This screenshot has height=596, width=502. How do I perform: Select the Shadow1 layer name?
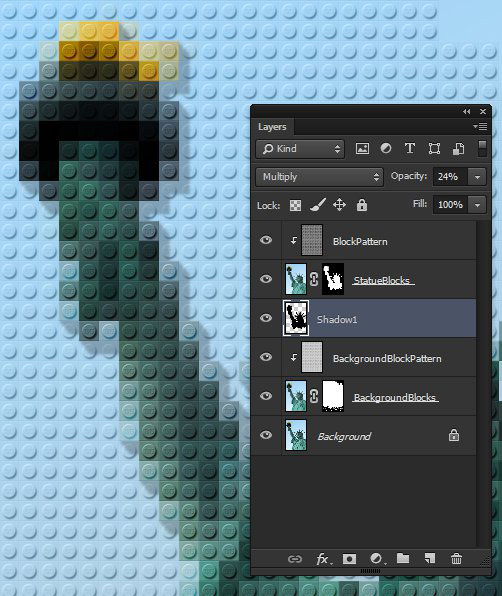click(337, 320)
